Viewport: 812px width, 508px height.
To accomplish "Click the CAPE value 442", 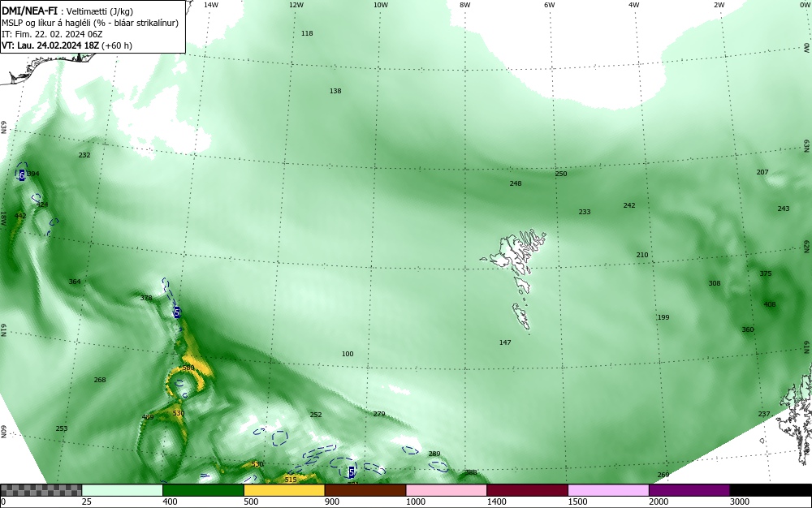I will (20, 216).
